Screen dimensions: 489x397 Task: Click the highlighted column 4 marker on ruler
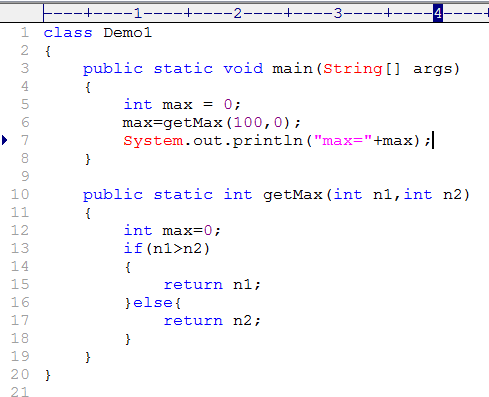438,13
